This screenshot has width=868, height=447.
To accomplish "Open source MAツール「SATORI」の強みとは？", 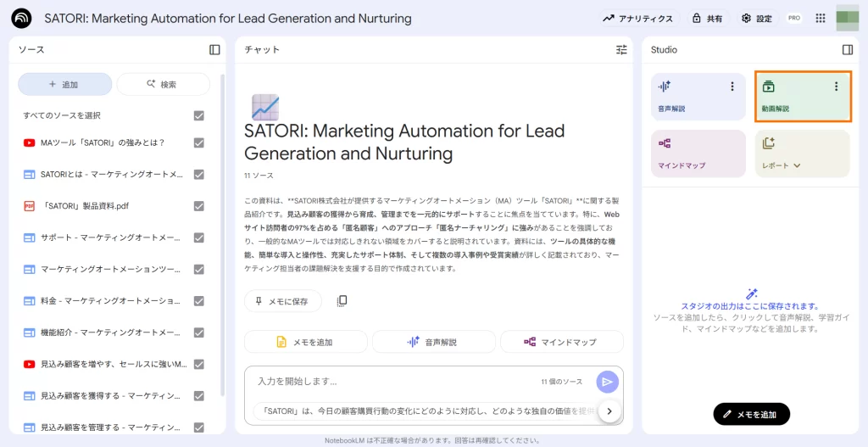I will (x=103, y=142).
